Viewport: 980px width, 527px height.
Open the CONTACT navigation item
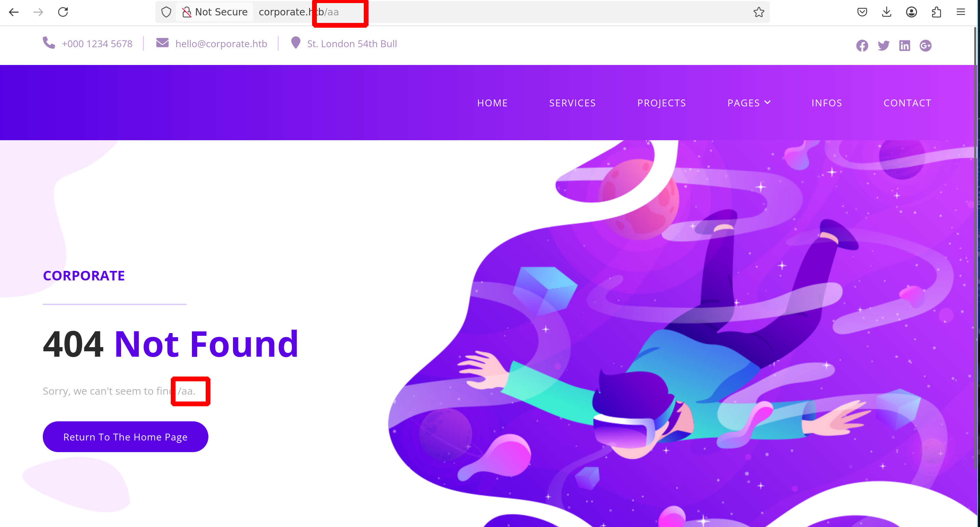tap(907, 103)
